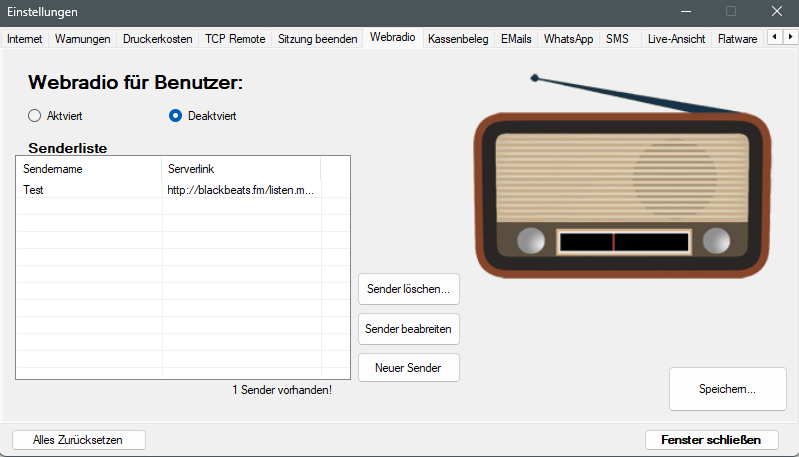Click Alles Zurücksetzen button
The width and height of the screenshot is (799, 457).
pyautogui.click(x=78, y=440)
